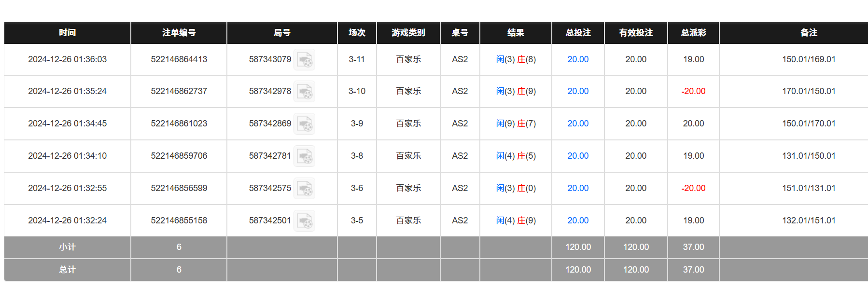
Task: Click the 时间 column header
Action: 67,33
